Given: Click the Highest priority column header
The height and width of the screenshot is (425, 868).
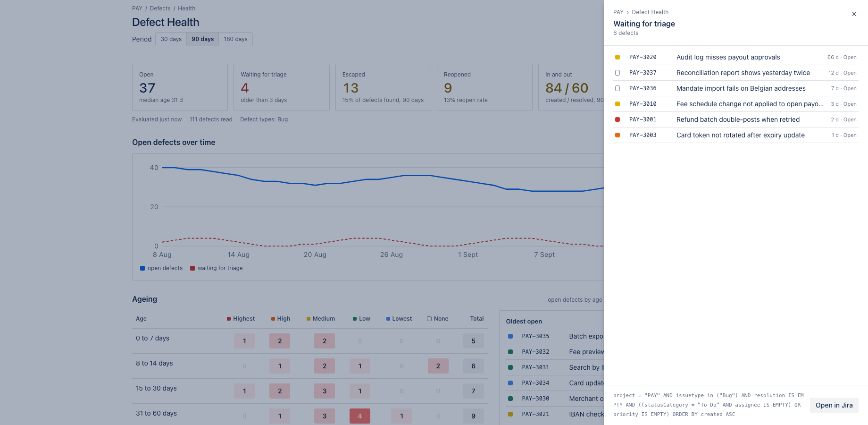Looking at the screenshot, I should 241,319.
